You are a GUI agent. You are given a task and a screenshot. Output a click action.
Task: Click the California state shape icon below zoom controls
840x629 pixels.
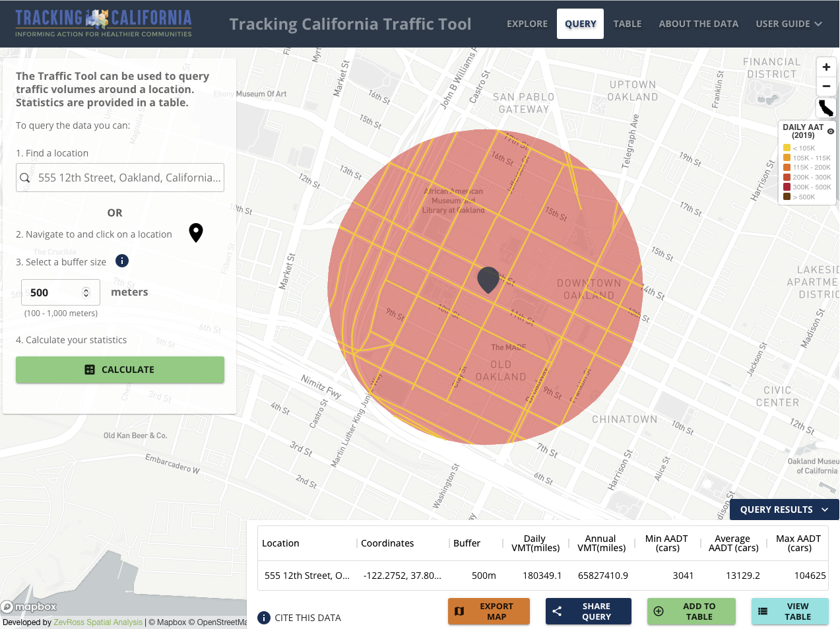pyautogui.click(x=826, y=108)
